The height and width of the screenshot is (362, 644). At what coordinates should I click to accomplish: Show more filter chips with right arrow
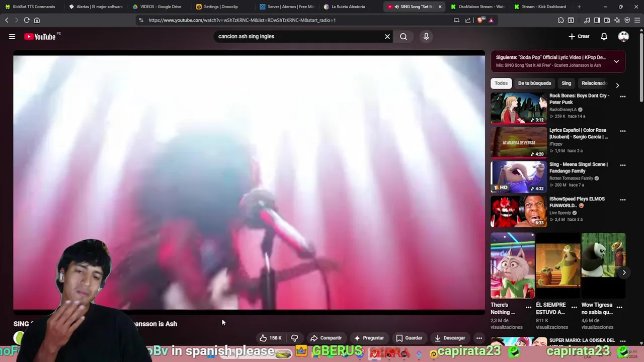pos(617,85)
